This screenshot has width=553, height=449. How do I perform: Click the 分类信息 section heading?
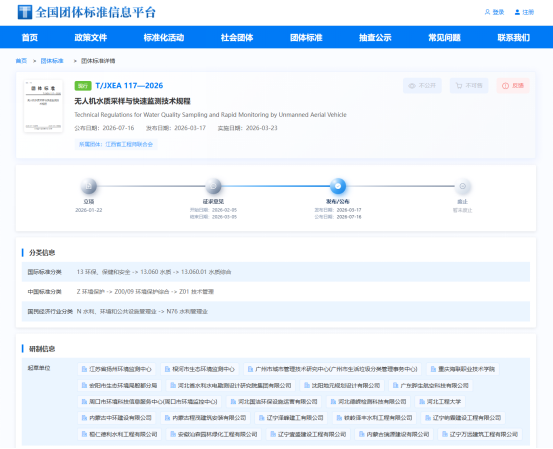(42, 253)
